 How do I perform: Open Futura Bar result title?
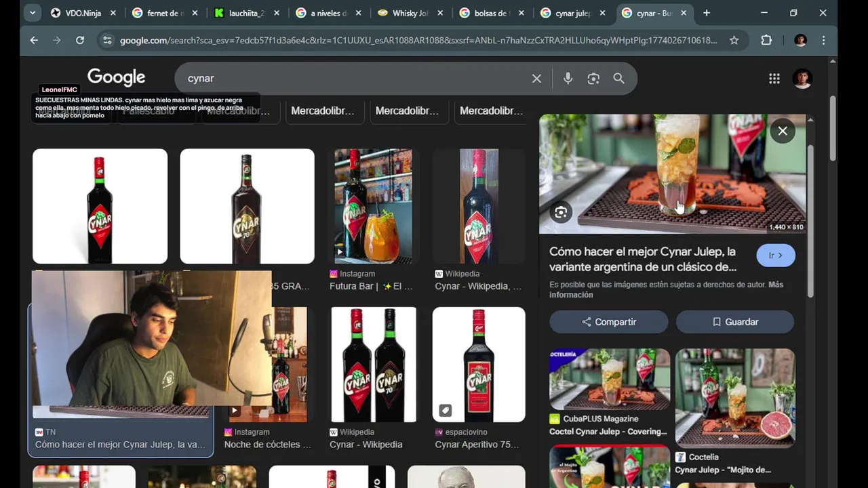[x=371, y=286]
